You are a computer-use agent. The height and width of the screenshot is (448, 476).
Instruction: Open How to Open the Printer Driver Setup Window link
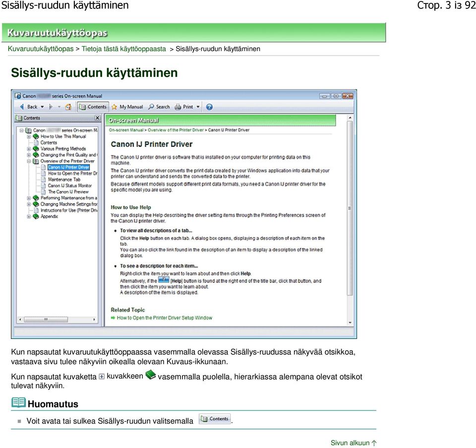pos(164,318)
